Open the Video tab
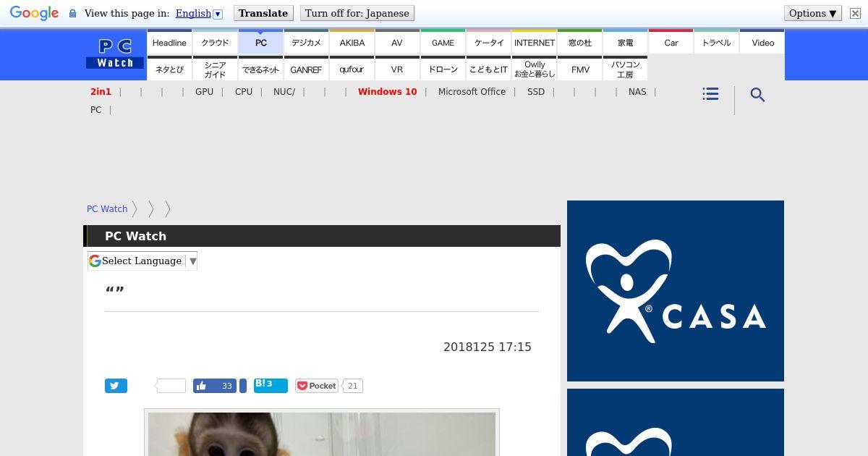868x456 pixels. [x=762, y=42]
